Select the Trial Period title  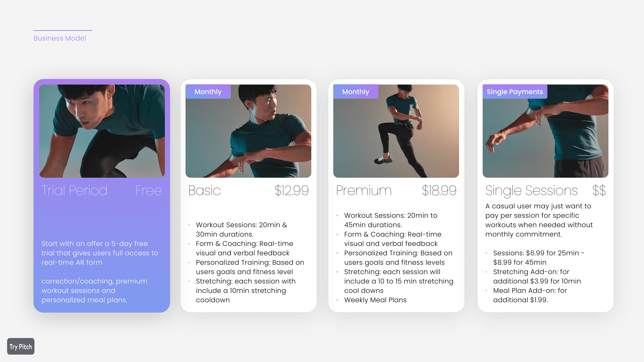75,191
